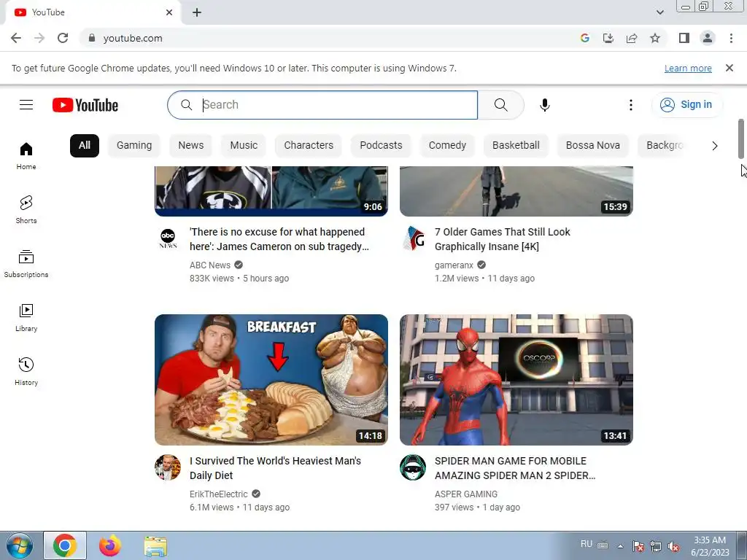Image resolution: width=747 pixels, height=560 pixels.
Task: Select the Music filter chip
Action: pyautogui.click(x=244, y=146)
